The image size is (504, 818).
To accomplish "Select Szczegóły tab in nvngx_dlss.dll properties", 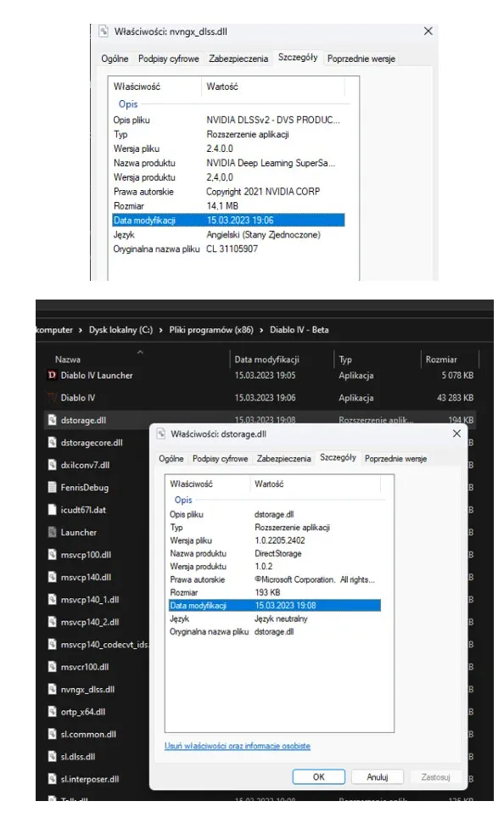I will click(298, 58).
